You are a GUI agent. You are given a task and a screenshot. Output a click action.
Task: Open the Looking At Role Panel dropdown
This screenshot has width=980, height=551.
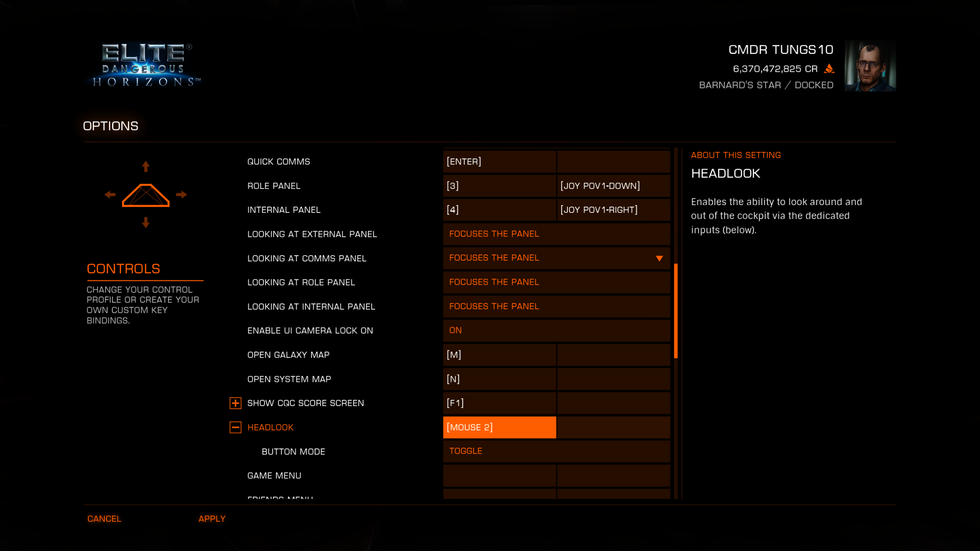tap(557, 282)
